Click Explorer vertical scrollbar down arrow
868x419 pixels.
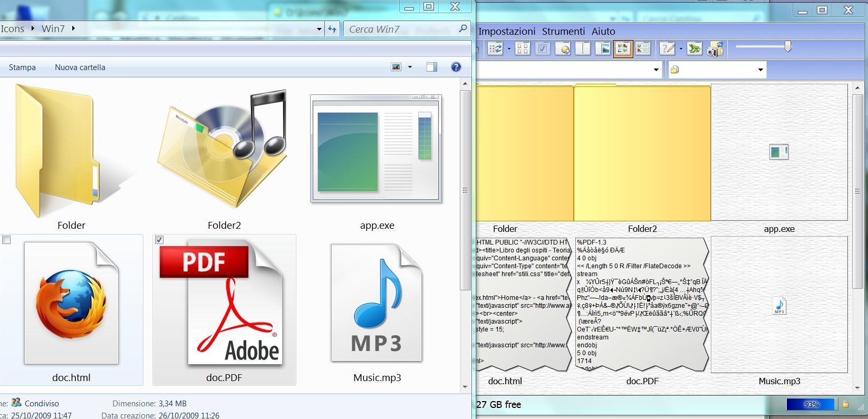tap(465, 386)
